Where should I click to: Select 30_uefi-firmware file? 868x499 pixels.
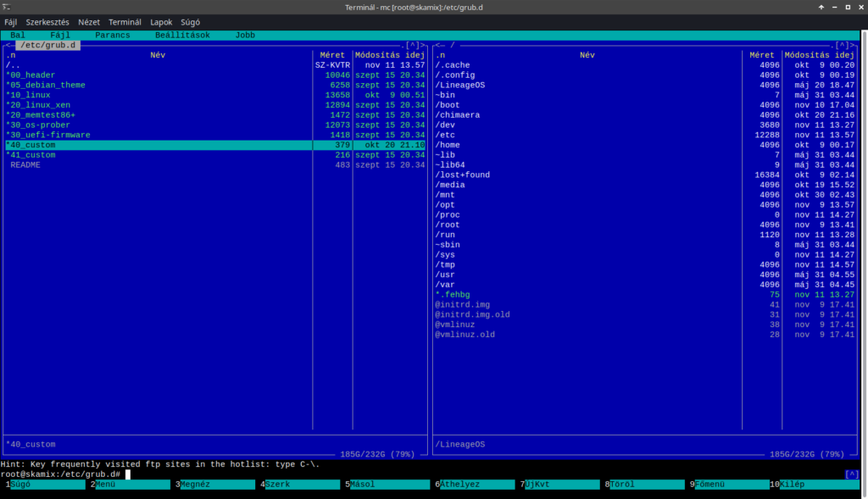click(214, 135)
